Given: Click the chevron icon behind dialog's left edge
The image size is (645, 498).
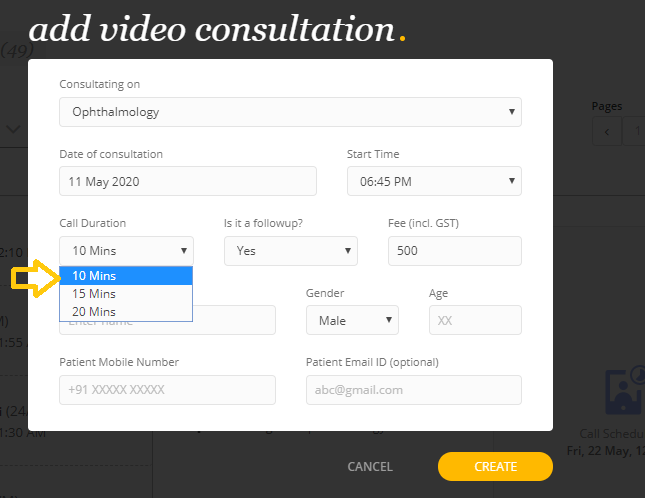Looking at the screenshot, I should point(14,129).
